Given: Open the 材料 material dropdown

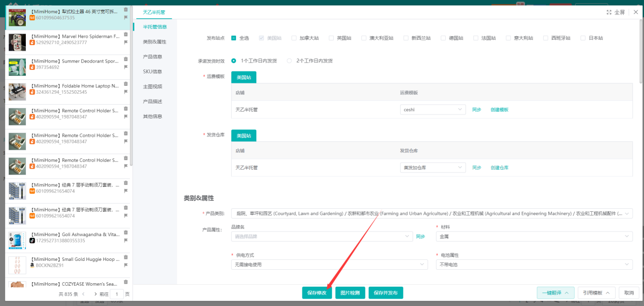Looking at the screenshot, I should [x=534, y=237].
